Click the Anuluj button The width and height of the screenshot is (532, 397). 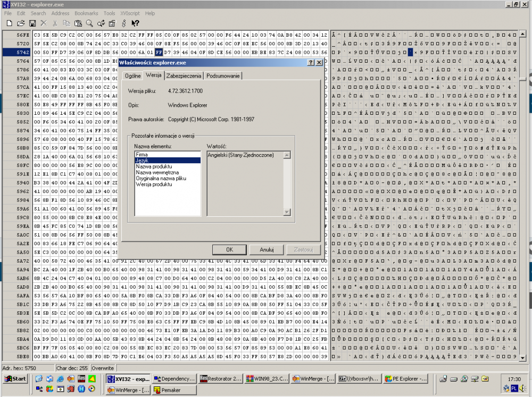(x=267, y=249)
